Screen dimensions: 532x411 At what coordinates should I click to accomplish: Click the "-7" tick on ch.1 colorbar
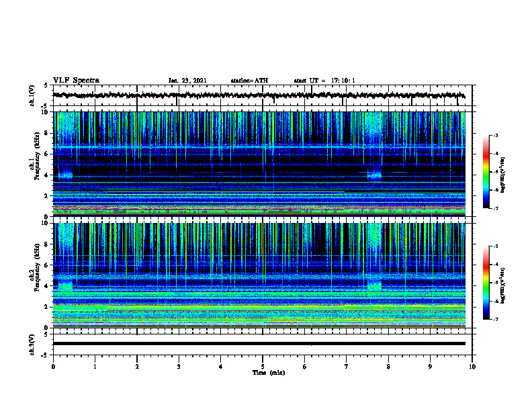coord(496,208)
